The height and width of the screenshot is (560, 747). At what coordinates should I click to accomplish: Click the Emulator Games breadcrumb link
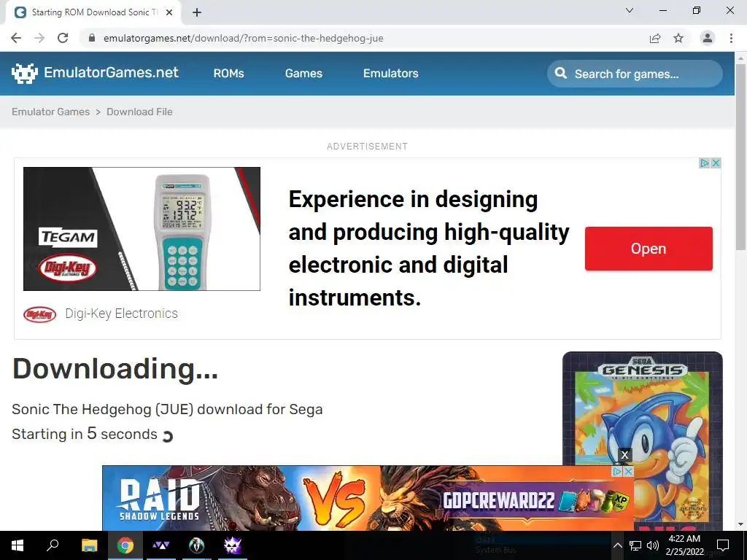coord(50,112)
